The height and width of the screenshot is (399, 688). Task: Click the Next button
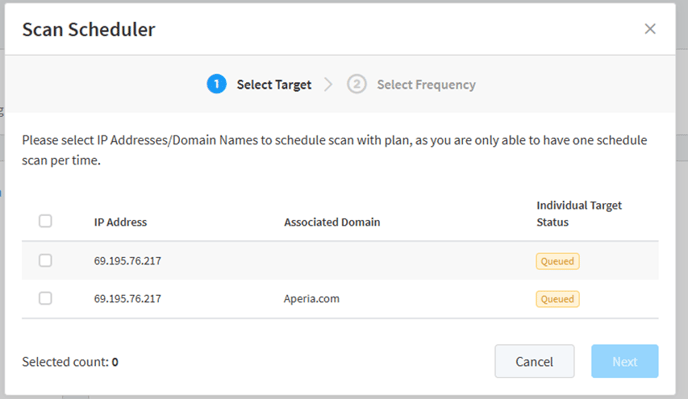(x=625, y=361)
